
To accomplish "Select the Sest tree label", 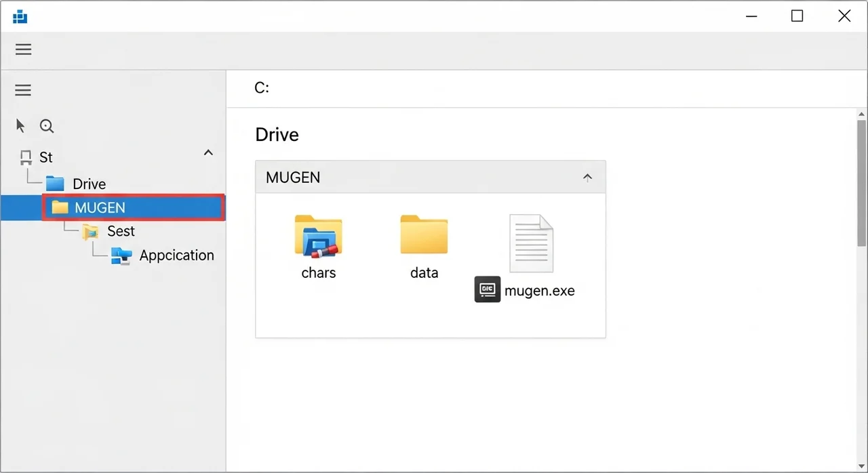I will tap(121, 231).
